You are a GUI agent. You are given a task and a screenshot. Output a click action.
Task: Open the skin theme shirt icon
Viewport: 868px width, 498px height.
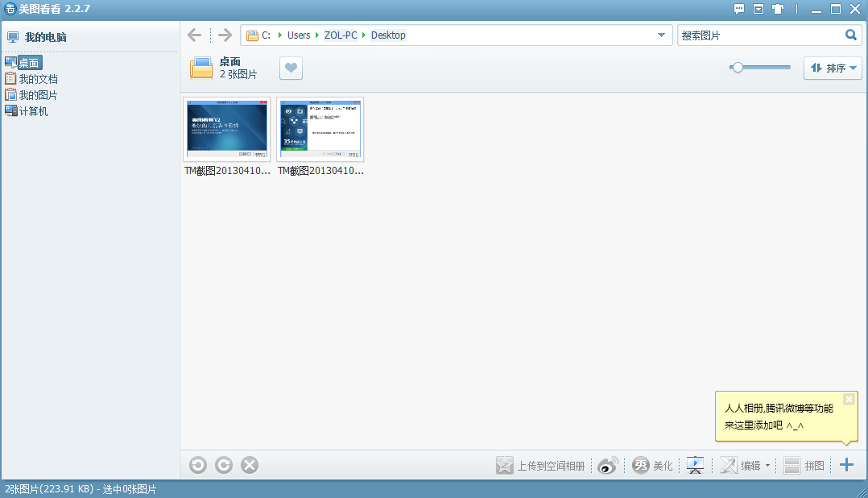pyautogui.click(x=778, y=9)
